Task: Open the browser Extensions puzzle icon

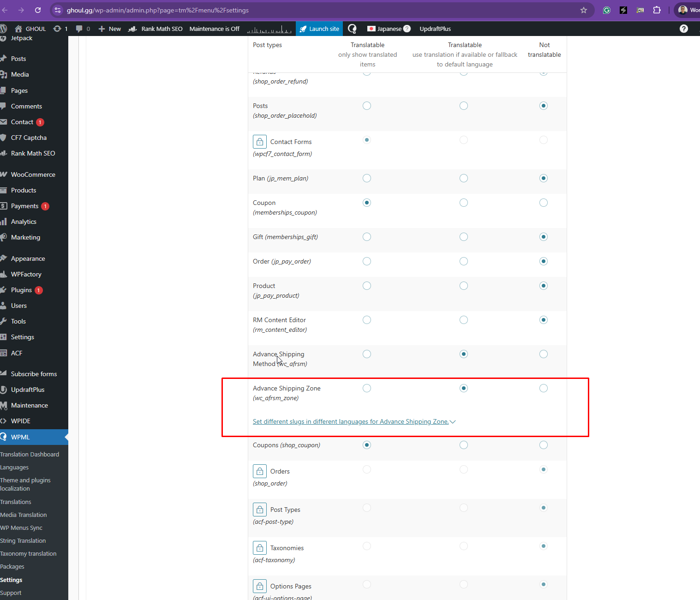Action: coord(657,10)
